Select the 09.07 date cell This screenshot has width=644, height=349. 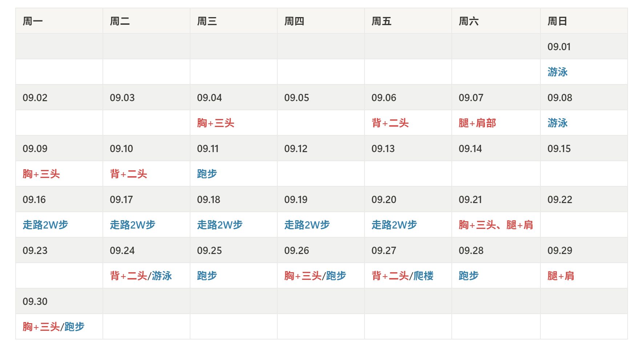tap(496, 98)
